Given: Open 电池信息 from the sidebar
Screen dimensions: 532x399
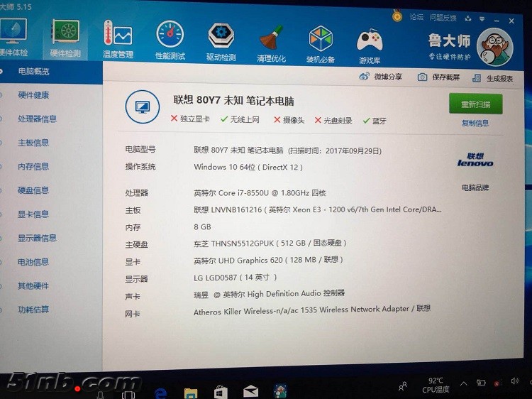Looking at the screenshot, I should (x=33, y=262).
